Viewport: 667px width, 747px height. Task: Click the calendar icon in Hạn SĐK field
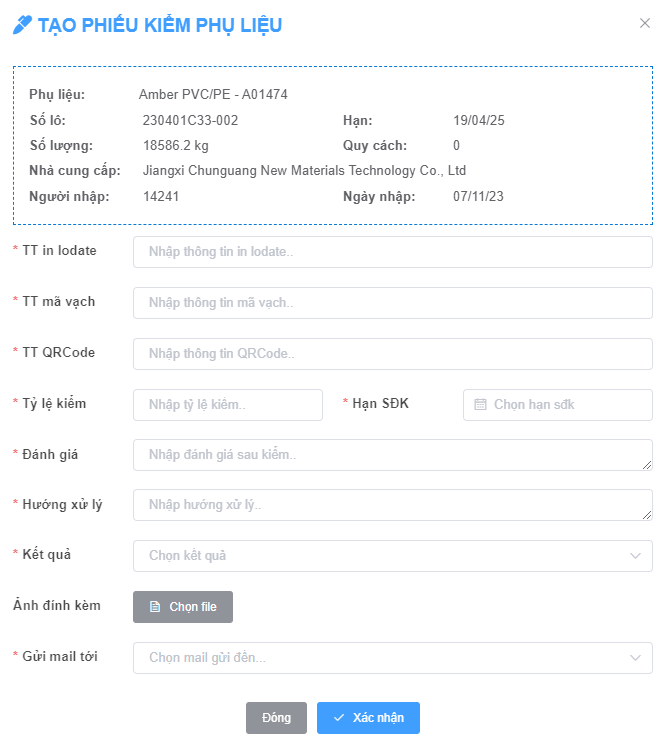(x=480, y=405)
